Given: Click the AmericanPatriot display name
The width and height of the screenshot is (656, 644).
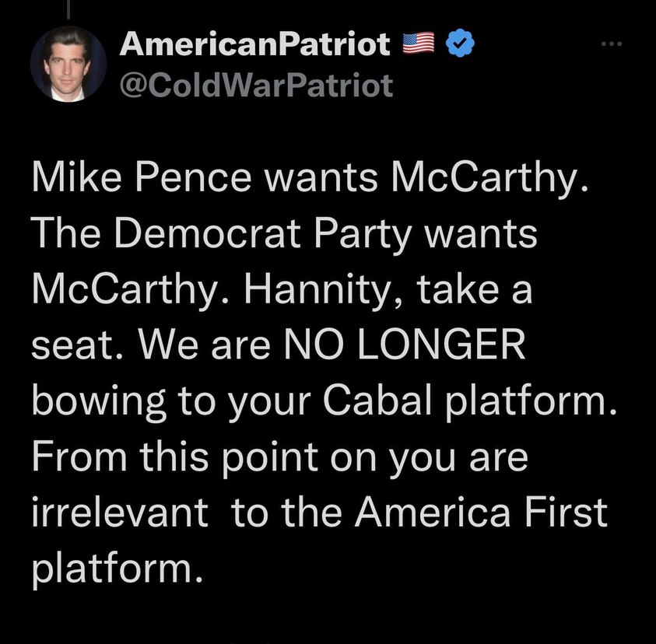Looking at the screenshot, I should click(x=255, y=46).
